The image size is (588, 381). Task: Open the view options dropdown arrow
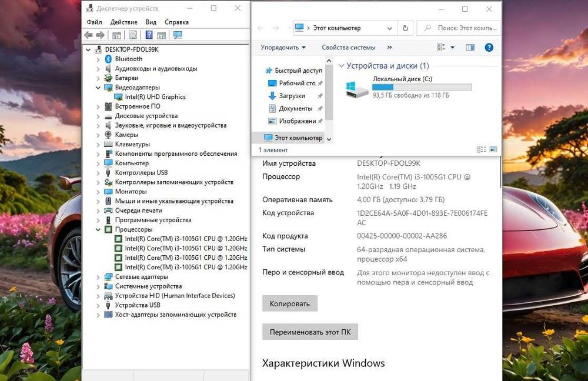click(x=452, y=48)
